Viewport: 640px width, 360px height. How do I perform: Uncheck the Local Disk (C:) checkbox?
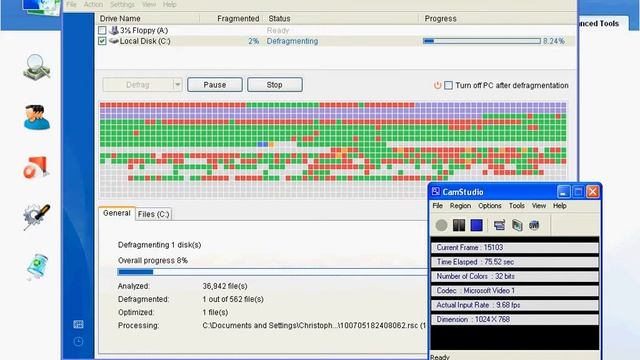(102, 41)
